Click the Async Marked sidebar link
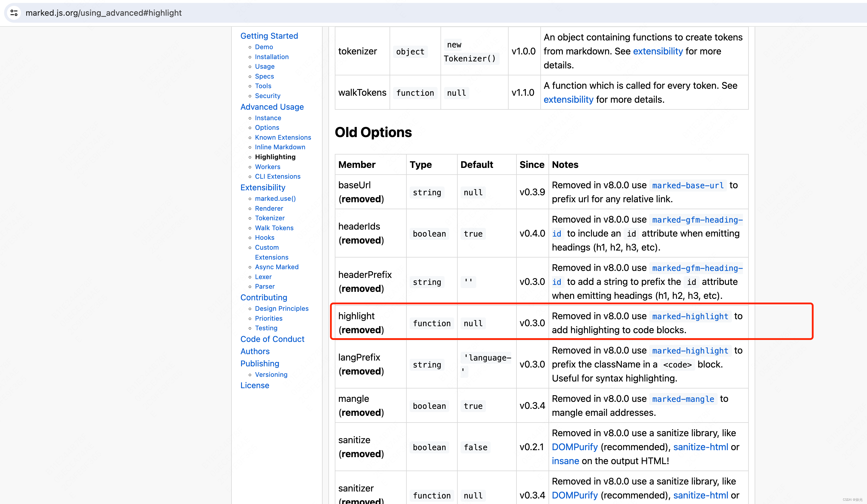This screenshot has width=867, height=504. 276,267
